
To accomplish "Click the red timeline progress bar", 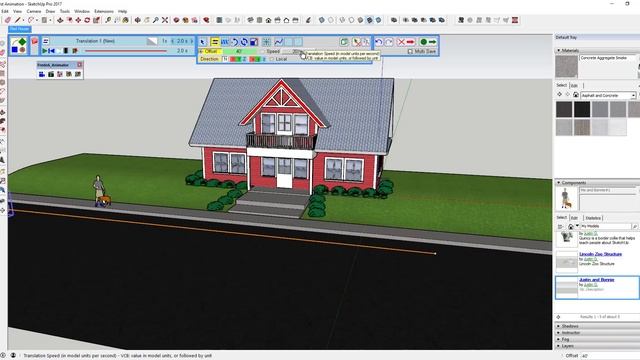I will pos(126,51).
